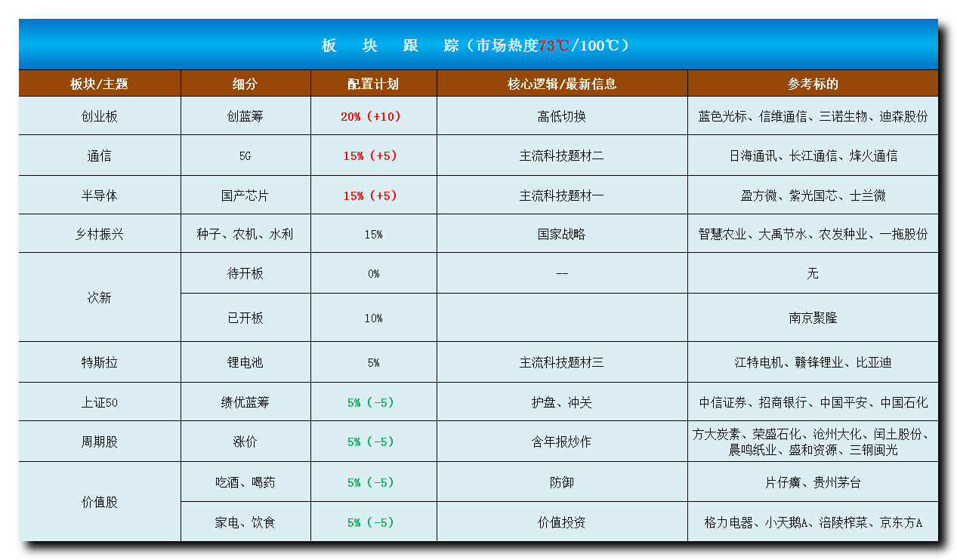Select the 次新 sector cell
Viewport: 957px width, 560px height.
[x=100, y=297]
